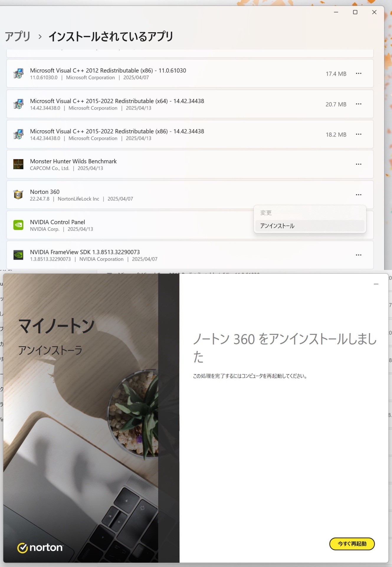Minimize the Settings window
Image resolution: width=392 pixels, height=567 pixels.
coord(336,12)
